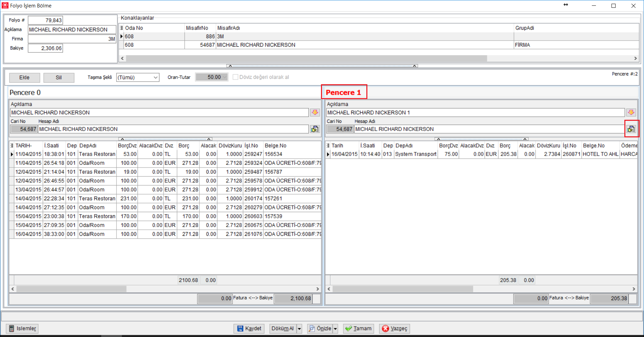Screen dimensions: 644x337
Task: Click Pencere 0 Bakiye value 2,100.68
Action: pos(293,298)
